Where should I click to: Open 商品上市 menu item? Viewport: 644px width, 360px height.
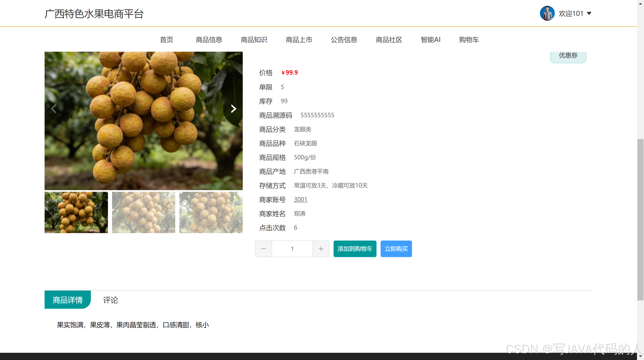(x=299, y=39)
